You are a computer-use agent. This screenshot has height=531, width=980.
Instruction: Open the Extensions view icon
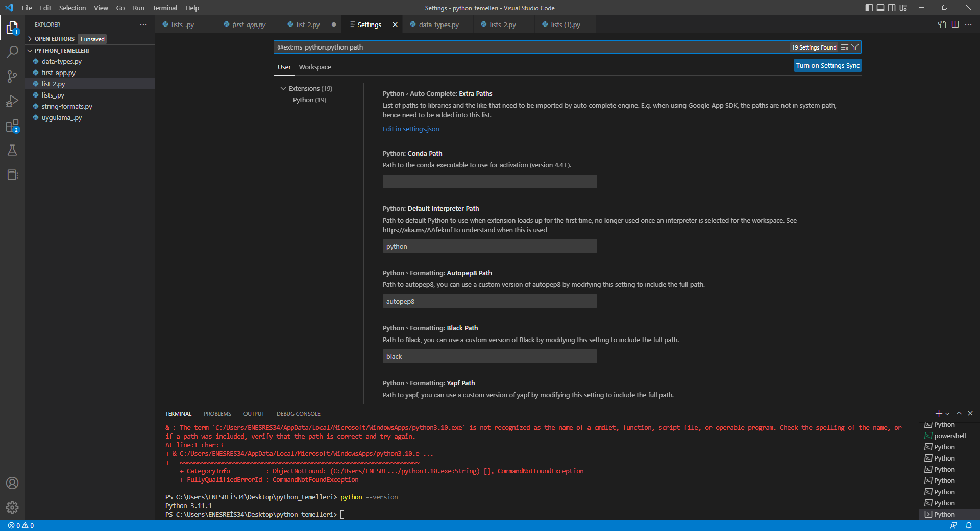tap(12, 126)
